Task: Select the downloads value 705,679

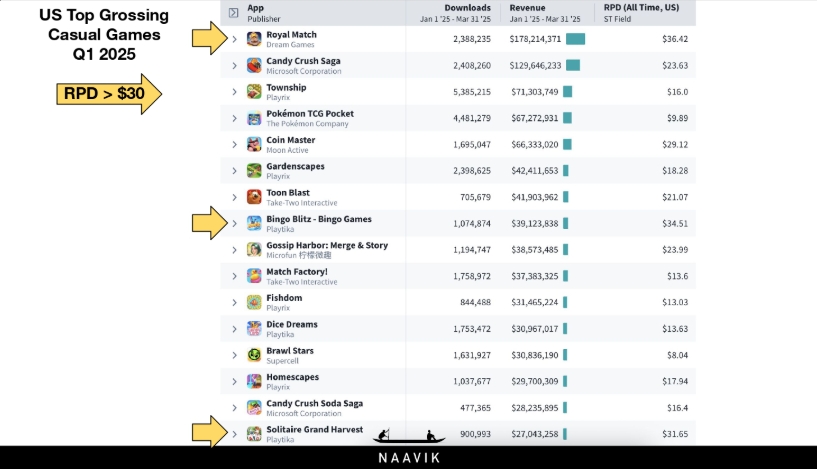Action: point(475,197)
